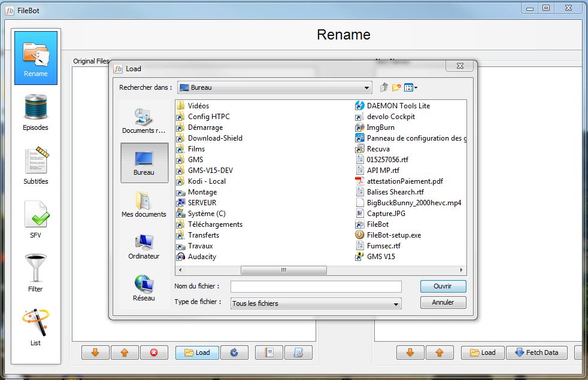
Task: Click Load button under New Names list
Action: click(483, 352)
